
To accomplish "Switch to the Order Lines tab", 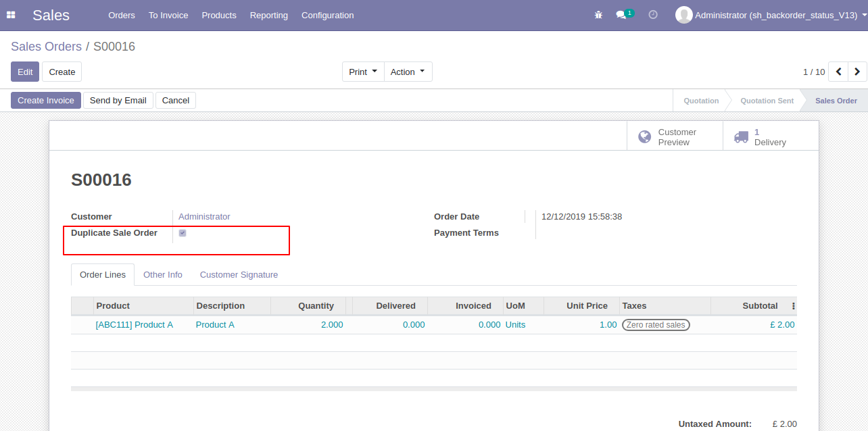I will coord(103,275).
